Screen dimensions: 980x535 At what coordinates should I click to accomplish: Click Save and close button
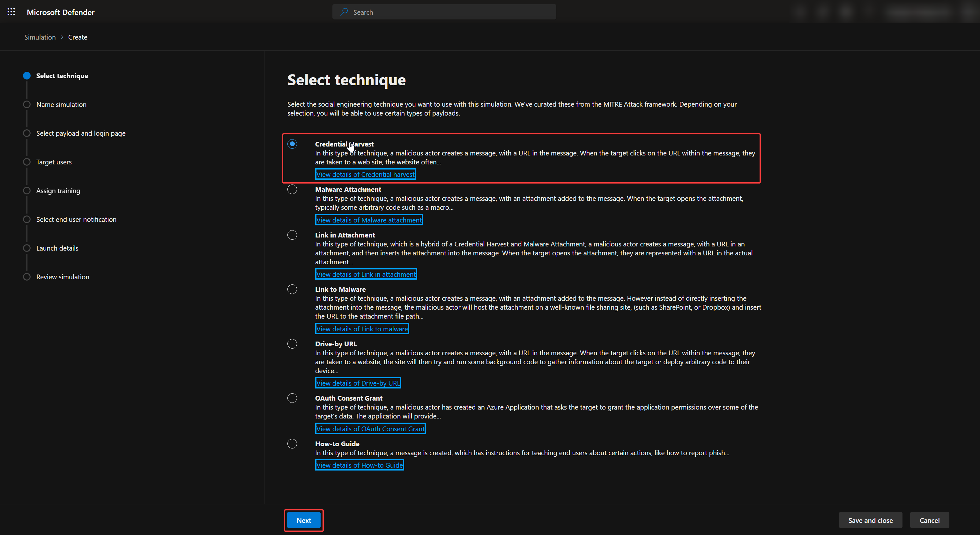point(870,520)
